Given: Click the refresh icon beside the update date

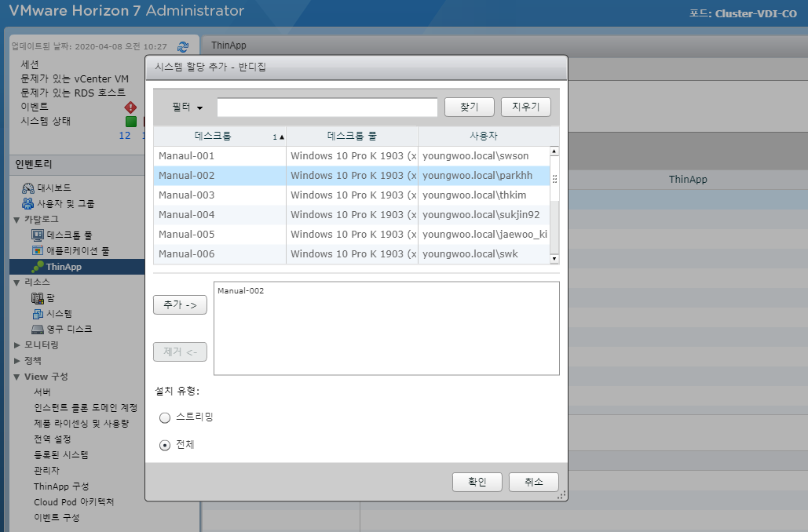Looking at the screenshot, I should point(183,47).
